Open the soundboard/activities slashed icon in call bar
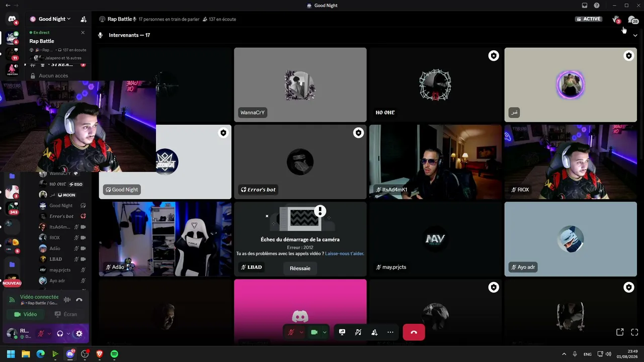Viewport: 644px width, 362px height. (x=358, y=332)
